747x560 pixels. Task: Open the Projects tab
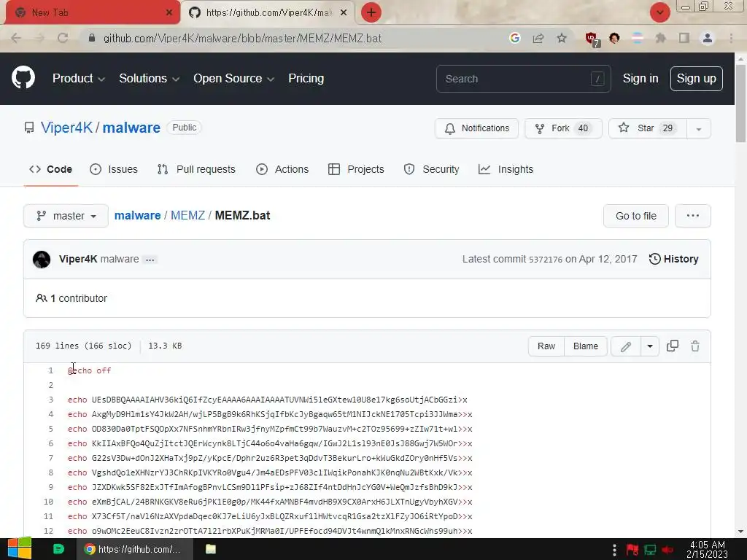356,169
